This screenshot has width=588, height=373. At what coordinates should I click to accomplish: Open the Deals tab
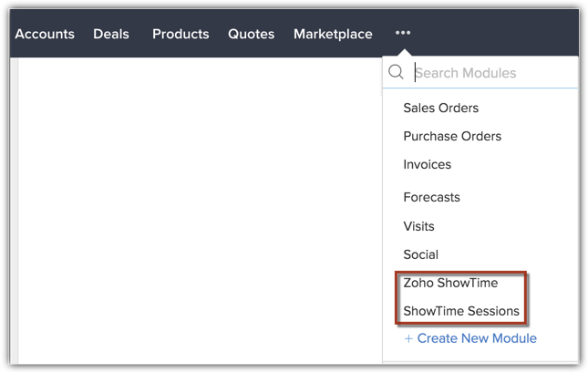[x=111, y=34]
